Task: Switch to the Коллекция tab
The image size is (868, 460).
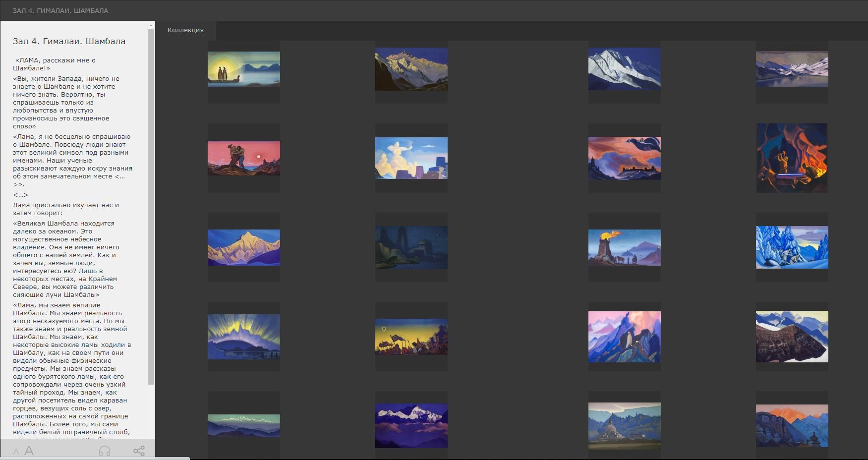Action: click(x=185, y=30)
